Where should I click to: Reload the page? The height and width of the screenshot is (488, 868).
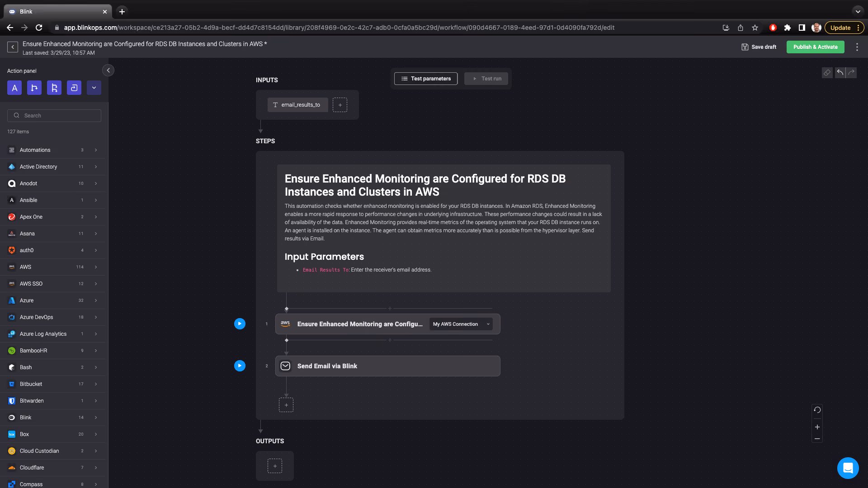coord(39,28)
